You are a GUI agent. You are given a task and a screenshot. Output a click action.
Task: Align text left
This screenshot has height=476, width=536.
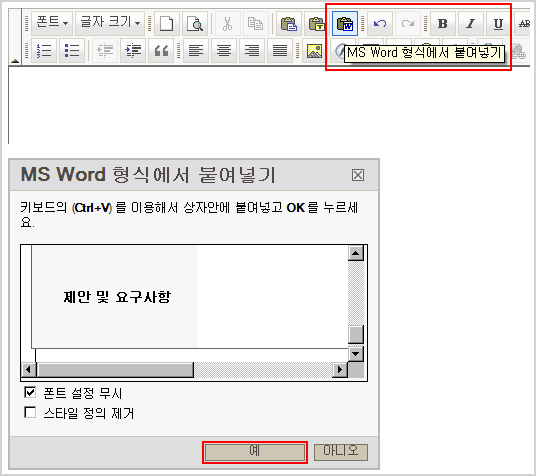(196, 51)
